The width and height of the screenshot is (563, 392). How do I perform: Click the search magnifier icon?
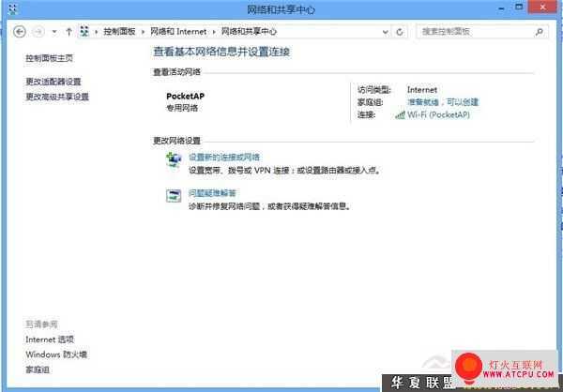click(x=539, y=32)
